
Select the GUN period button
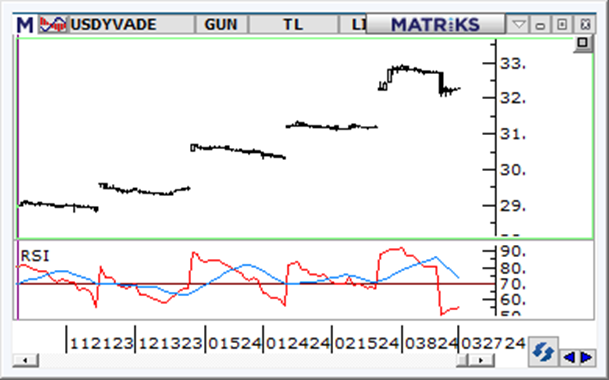221,24
